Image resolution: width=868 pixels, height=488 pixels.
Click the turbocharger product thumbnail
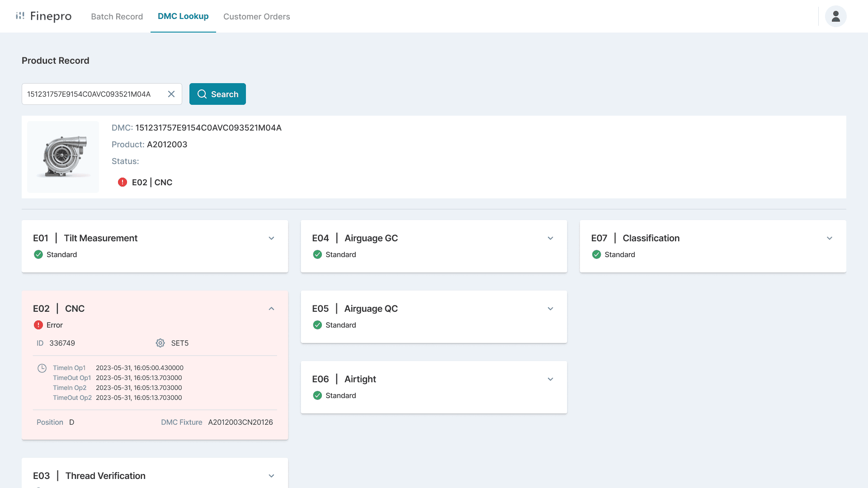tap(63, 157)
